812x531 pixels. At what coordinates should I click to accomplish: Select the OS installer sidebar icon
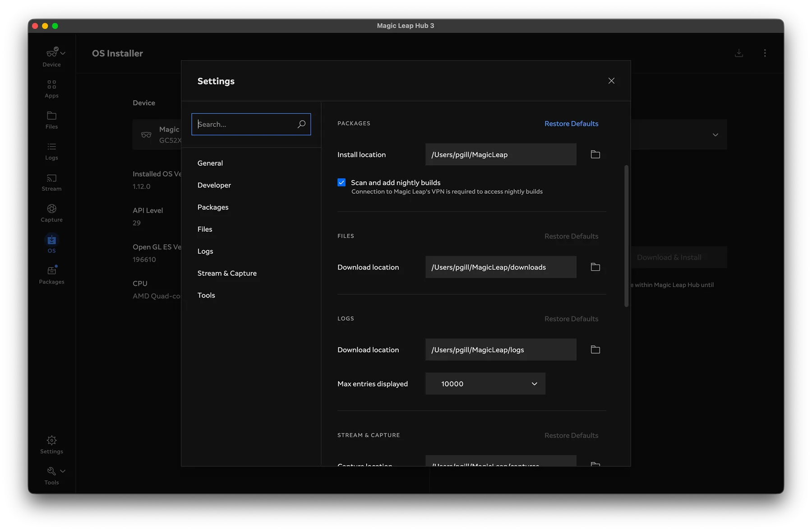point(51,240)
